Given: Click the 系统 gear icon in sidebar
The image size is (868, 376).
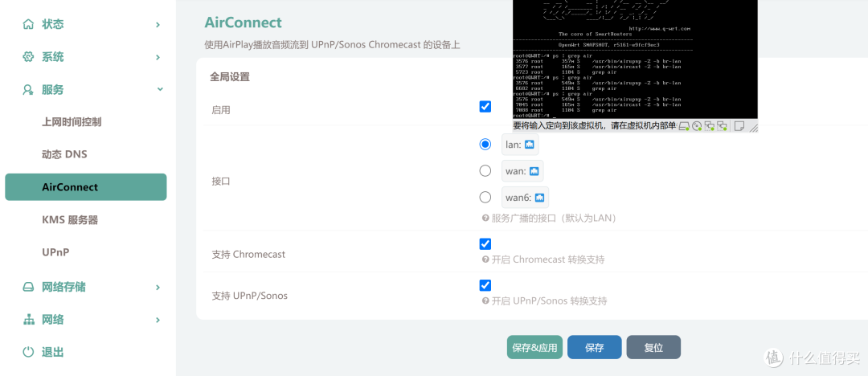Looking at the screenshot, I should pos(28,57).
